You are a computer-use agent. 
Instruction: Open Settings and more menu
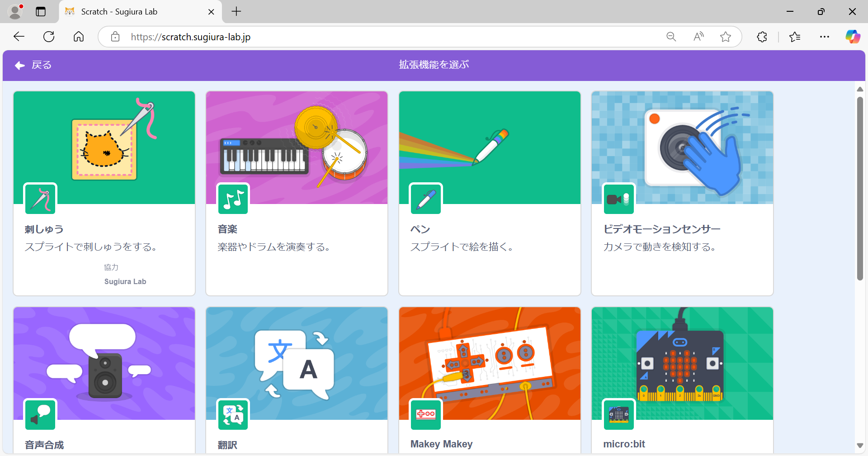click(825, 37)
